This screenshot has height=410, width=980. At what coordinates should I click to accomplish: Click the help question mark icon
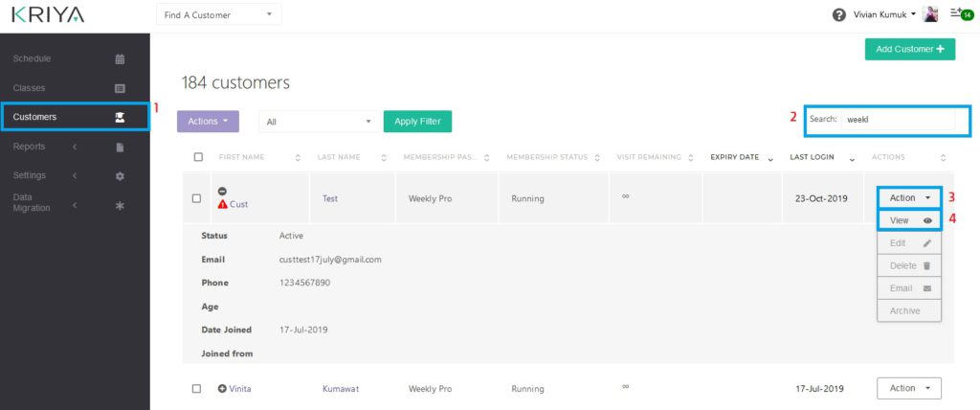pos(839,14)
